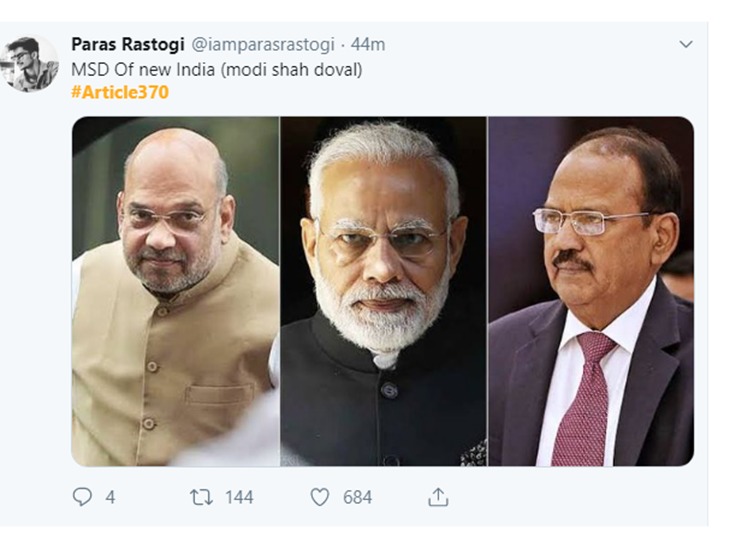The height and width of the screenshot is (548, 730).
Task: Like the tweet with the heart icon
Action: (319, 497)
